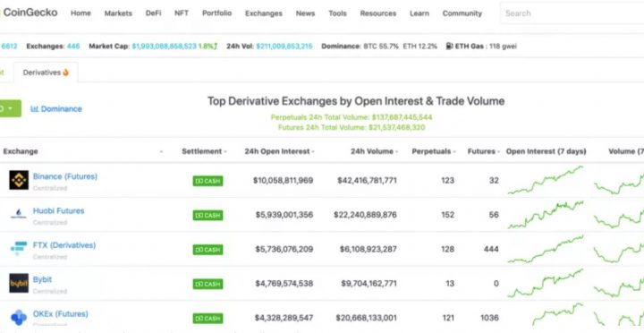Open the Huobi Futures exchange link
The image size is (644, 333).
pyautogui.click(x=58, y=211)
